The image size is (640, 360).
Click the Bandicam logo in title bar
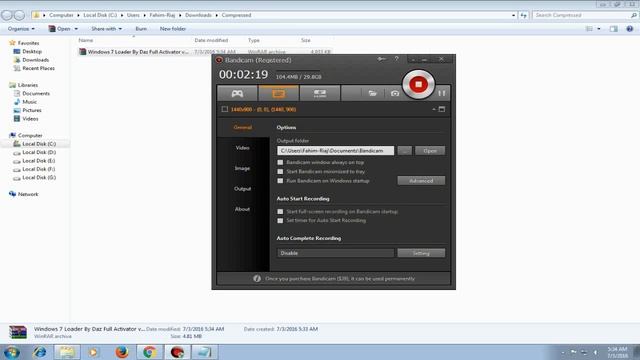click(219, 60)
